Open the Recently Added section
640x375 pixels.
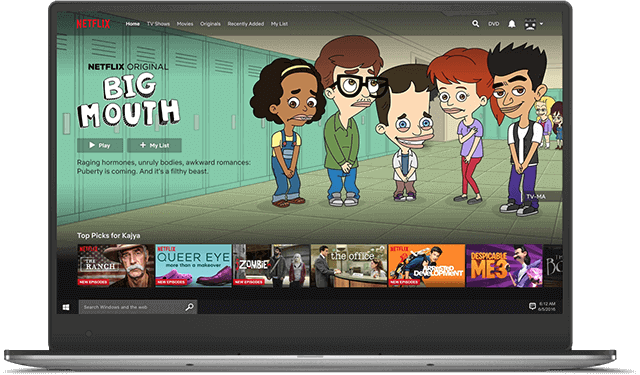pos(246,24)
